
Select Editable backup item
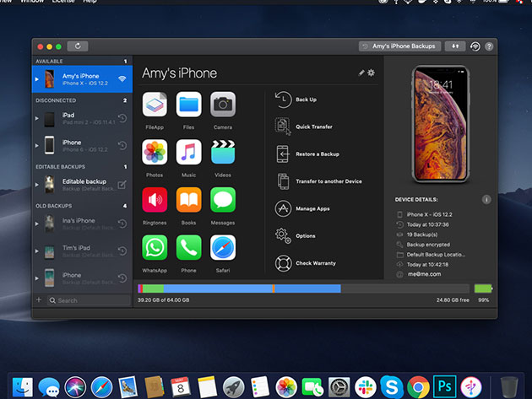(x=82, y=185)
